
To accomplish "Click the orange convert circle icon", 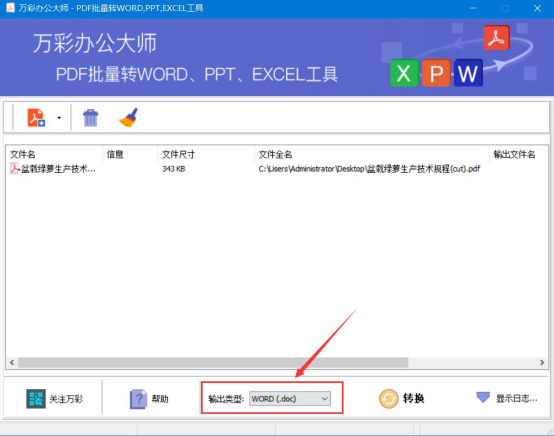I will (x=389, y=399).
